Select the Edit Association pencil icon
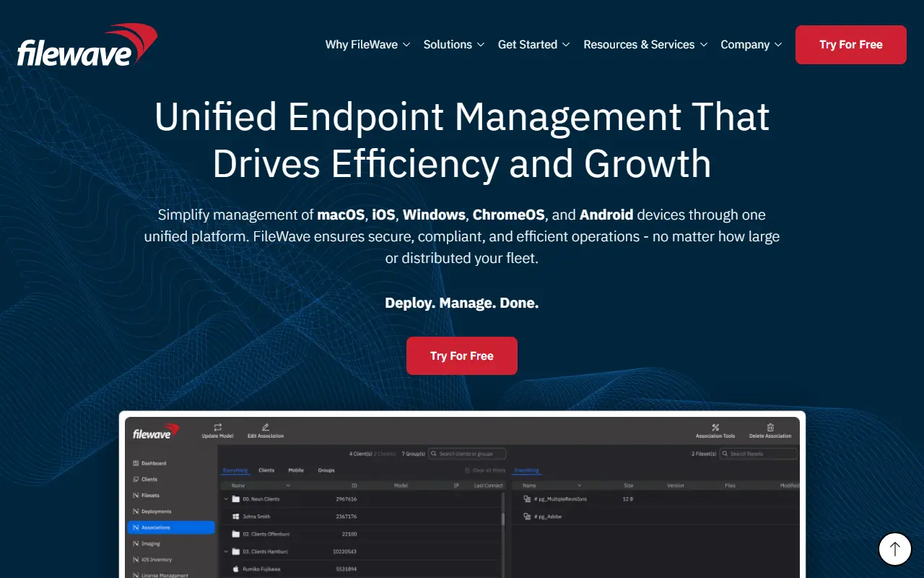This screenshot has height=578, width=924. pyautogui.click(x=266, y=427)
